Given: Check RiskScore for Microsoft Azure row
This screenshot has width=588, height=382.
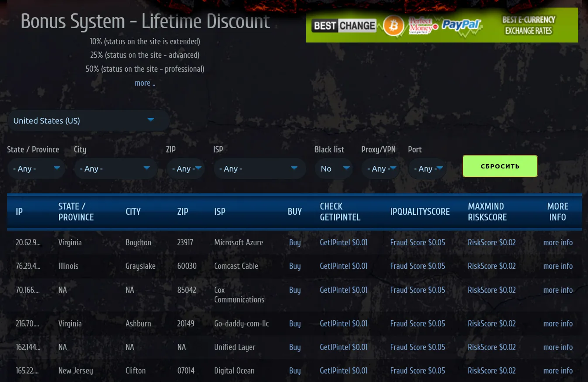Looking at the screenshot, I should pos(492,243).
